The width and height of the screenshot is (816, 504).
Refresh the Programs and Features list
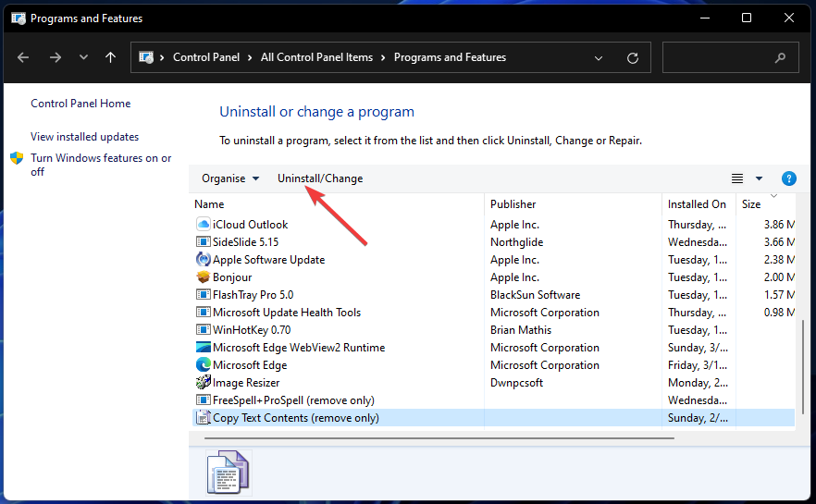(633, 57)
